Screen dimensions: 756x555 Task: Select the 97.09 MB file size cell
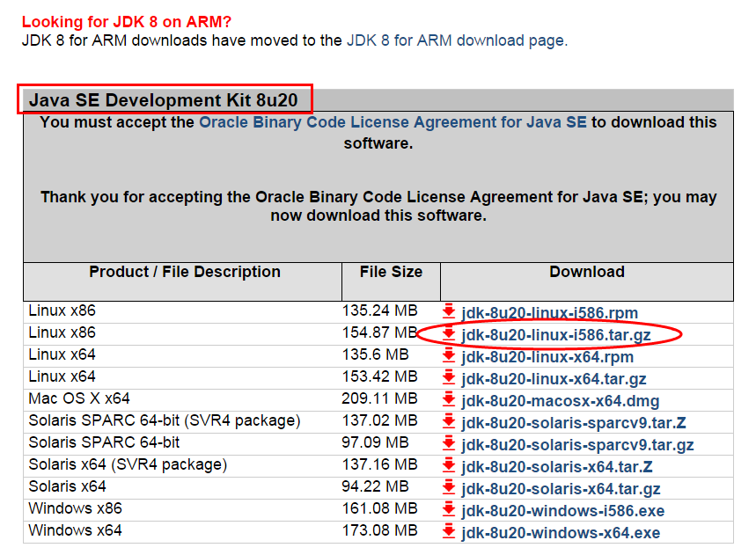point(375,442)
